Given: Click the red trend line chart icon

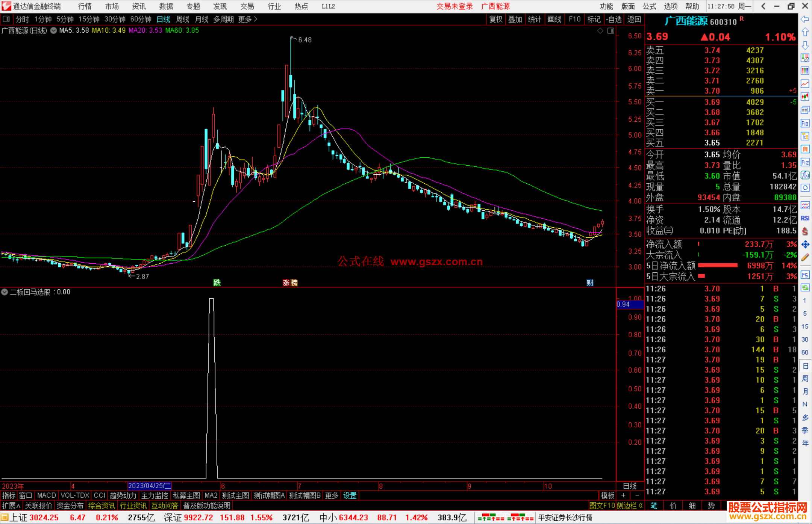Looking at the screenshot, I should pyautogui.click(x=805, y=84).
